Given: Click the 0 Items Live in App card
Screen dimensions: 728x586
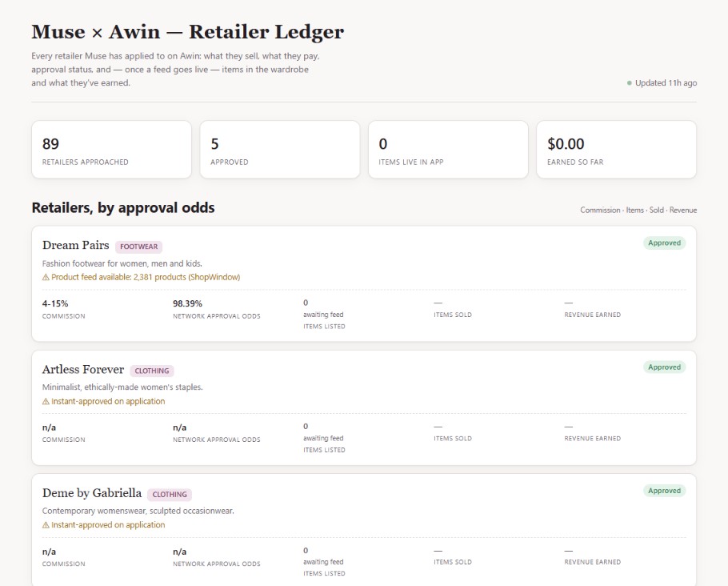Looking at the screenshot, I should (x=448, y=150).
